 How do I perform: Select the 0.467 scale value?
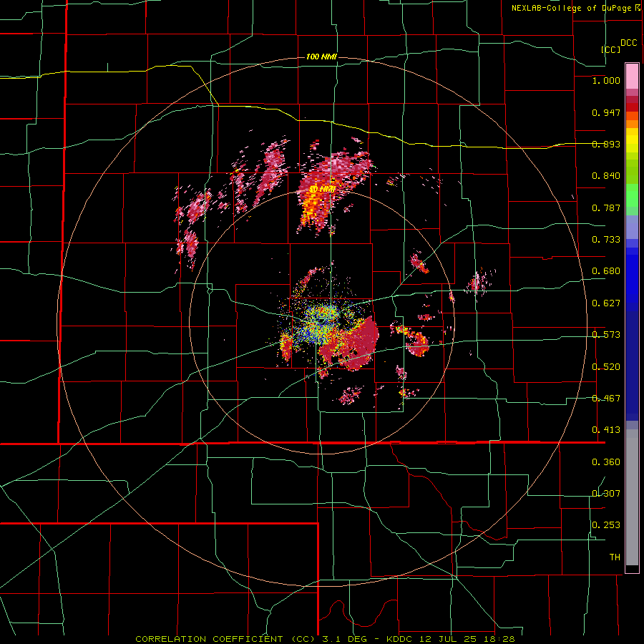pos(606,399)
